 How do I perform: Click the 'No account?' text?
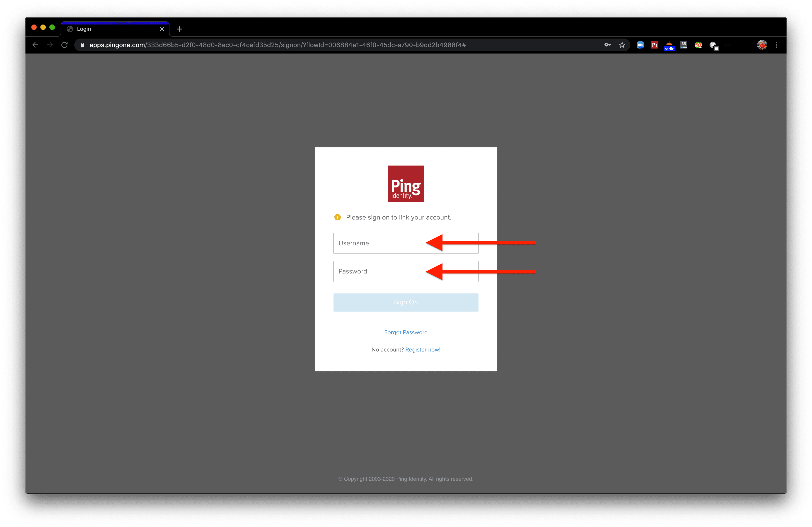click(387, 349)
